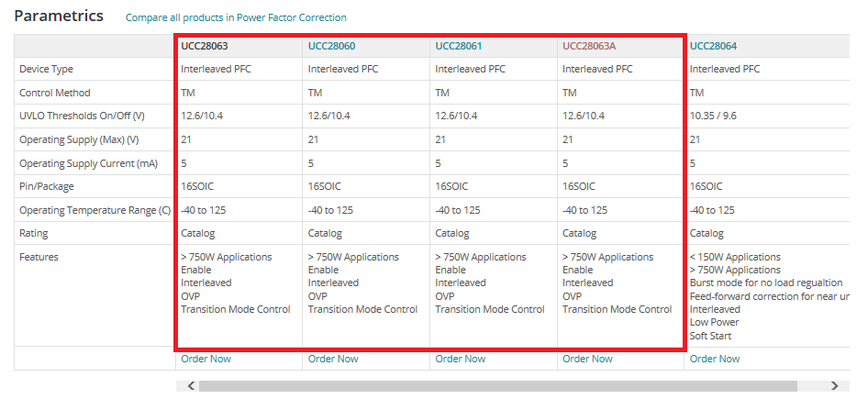The image size is (868, 399).
Task: Open Compare all products in Power Factor Correction
Action: 236,17
